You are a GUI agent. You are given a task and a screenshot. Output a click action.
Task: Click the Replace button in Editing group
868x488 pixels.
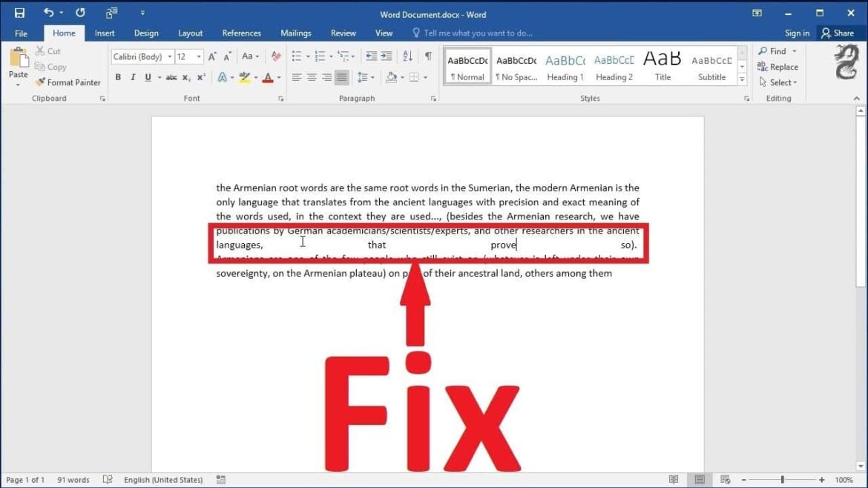(777, 67)
